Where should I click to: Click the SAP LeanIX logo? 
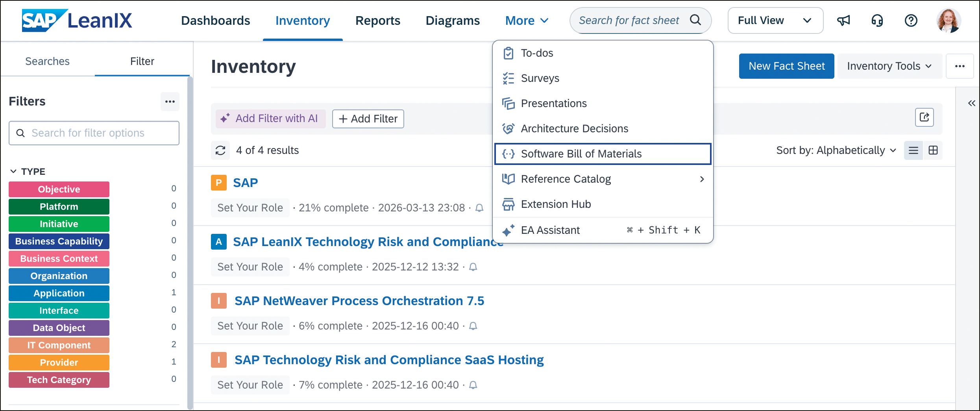point(77,20)
